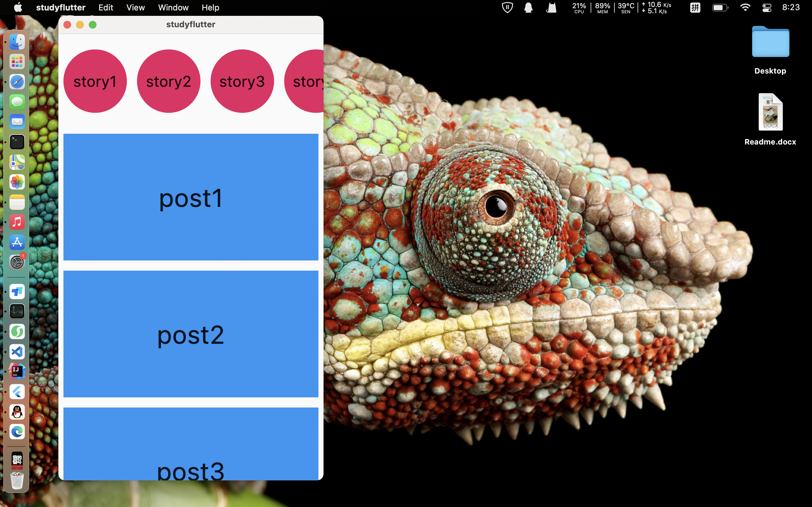Open the story1 circle
Viewport: 812px width, 507px height.
click(95, 81)
